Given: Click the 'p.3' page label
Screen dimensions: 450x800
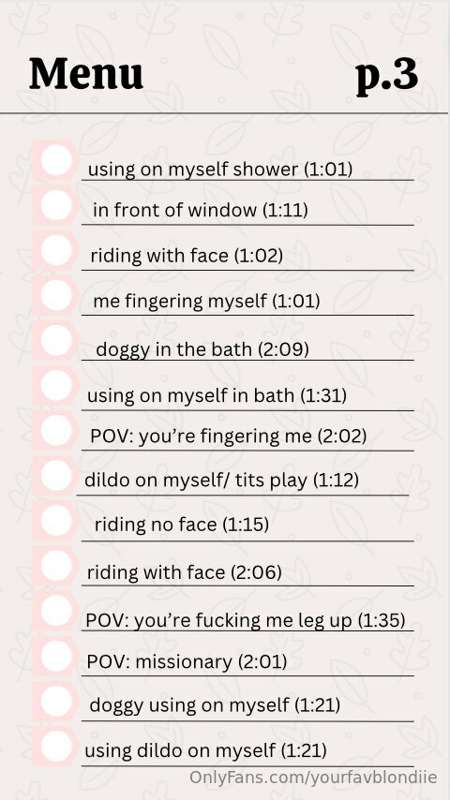Looking at the screenshot, I should 387,76.
